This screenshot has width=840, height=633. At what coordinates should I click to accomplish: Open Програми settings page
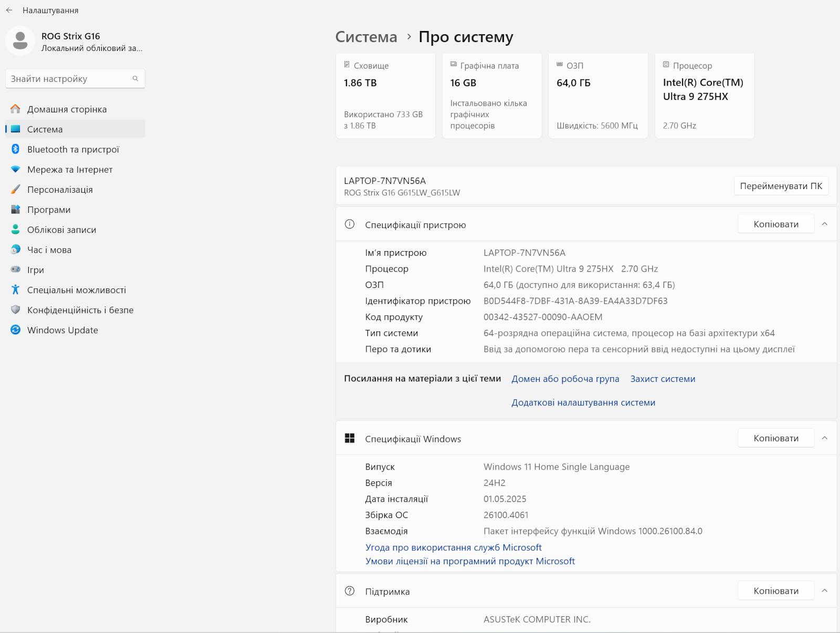click(x=76, y=210)
